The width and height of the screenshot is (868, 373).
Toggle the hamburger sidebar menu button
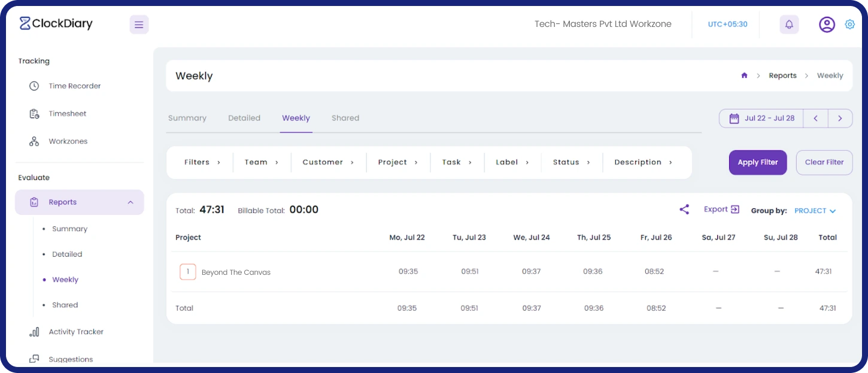pos(139,25)
